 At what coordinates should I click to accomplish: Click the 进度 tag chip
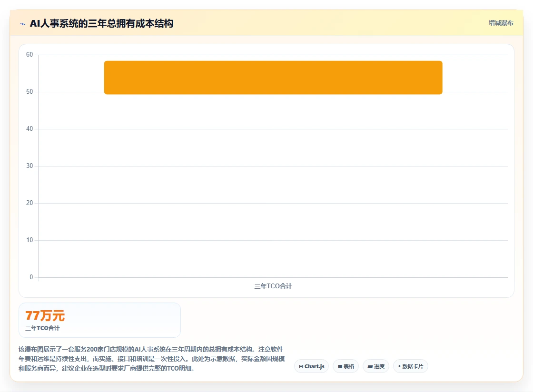click(376, 366)
